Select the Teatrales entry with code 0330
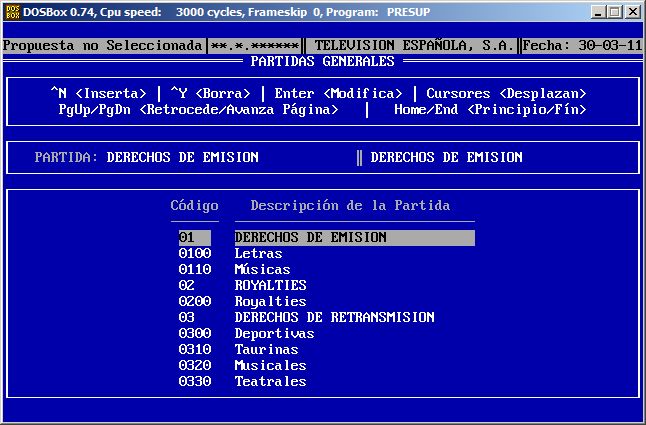 pyautogui.click(x=270, y=382)
